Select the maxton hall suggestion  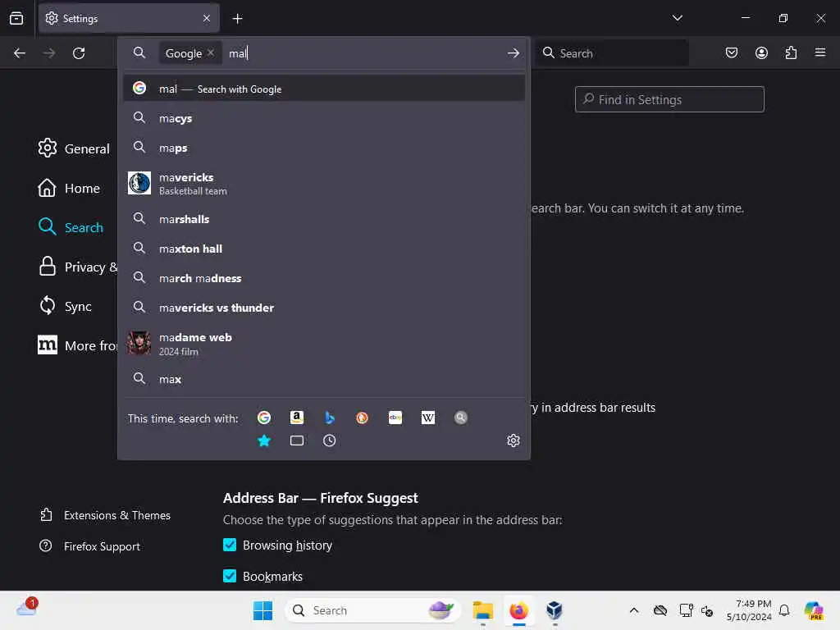tap(324, 249)
